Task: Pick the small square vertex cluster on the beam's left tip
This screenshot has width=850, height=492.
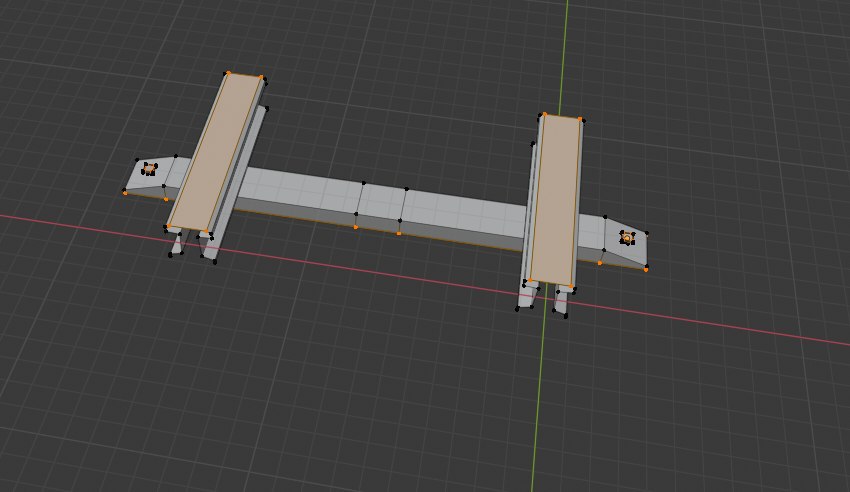Action: [x=149, y=169]
